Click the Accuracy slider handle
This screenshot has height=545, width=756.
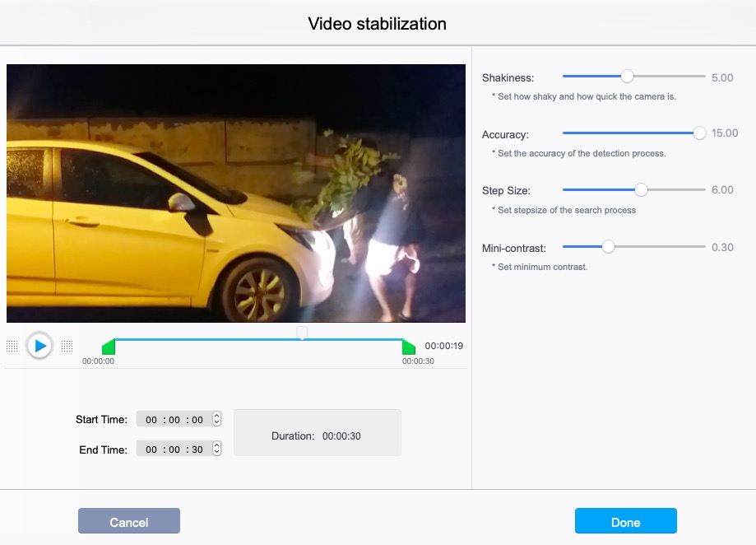(x=699, y=133)
